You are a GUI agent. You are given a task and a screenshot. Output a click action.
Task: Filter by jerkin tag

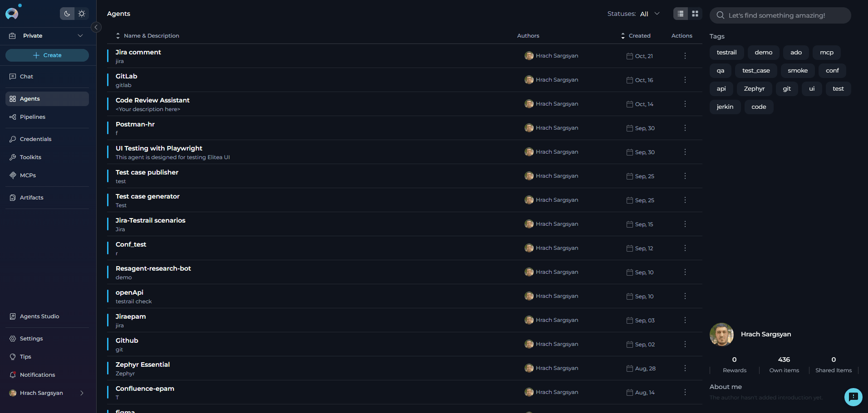point(725,107)
